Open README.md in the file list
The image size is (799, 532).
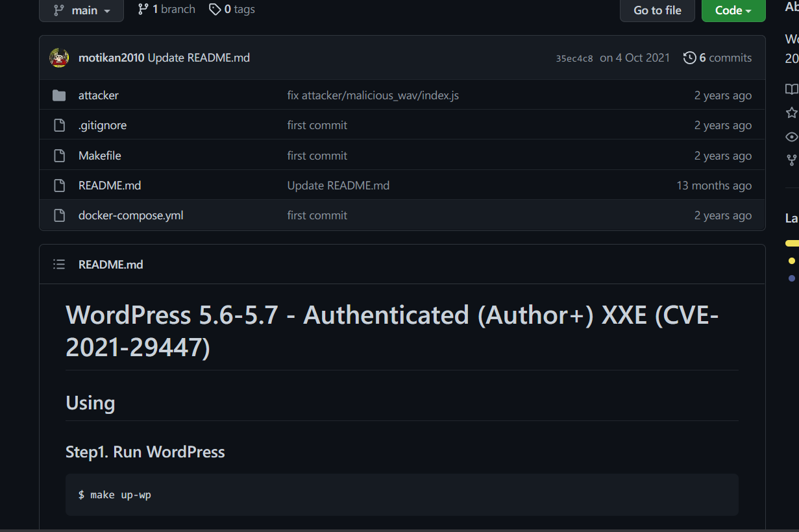(x=110, y=186)
